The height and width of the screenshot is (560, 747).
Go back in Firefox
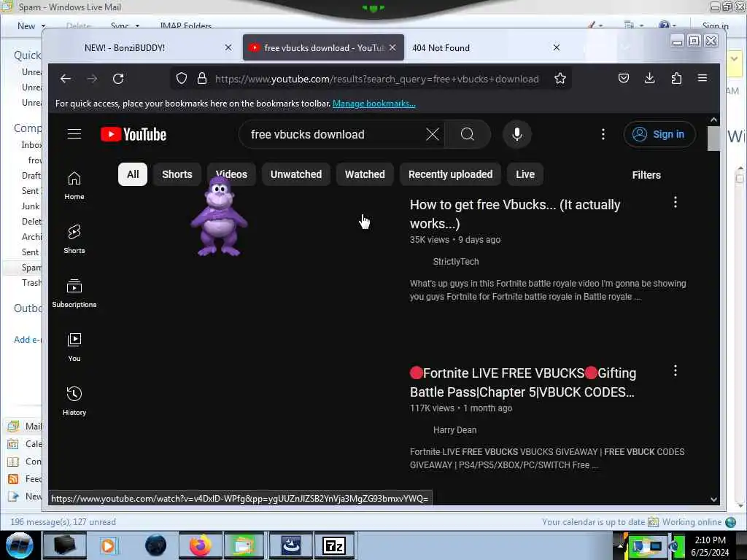(x=66, y=79)
